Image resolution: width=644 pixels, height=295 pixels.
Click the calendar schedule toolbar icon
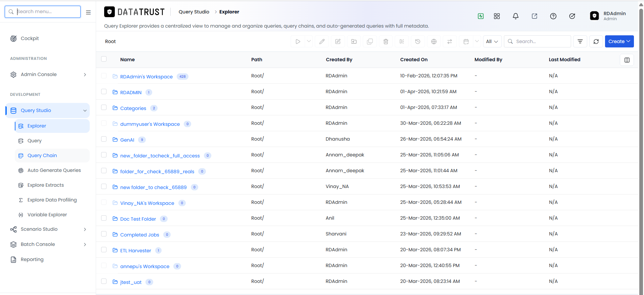(466, 41)
